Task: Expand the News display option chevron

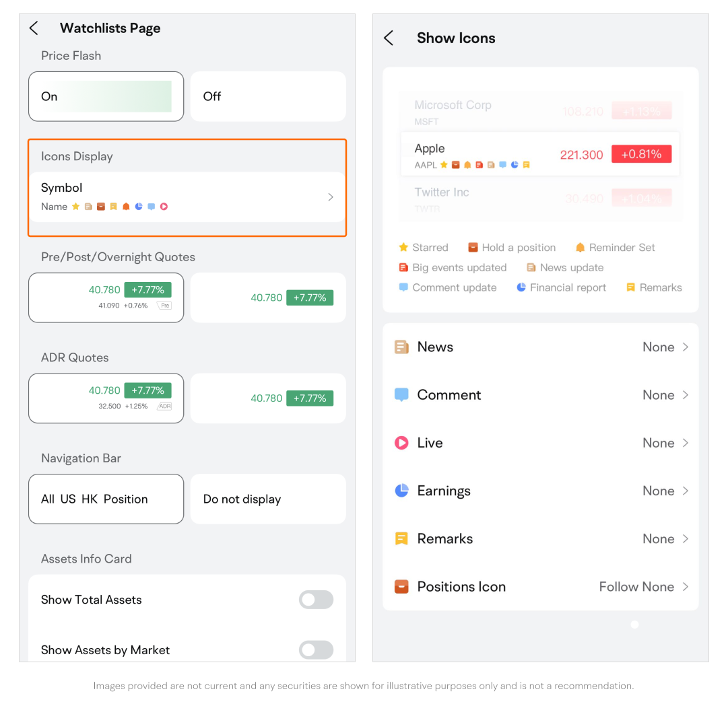Action: (686, 347)
